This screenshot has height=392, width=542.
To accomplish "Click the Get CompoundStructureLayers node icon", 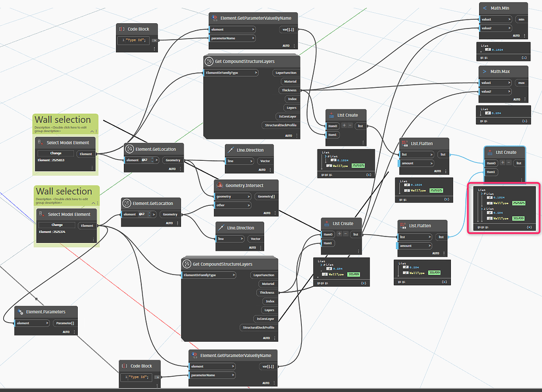I will coord(209,61).
